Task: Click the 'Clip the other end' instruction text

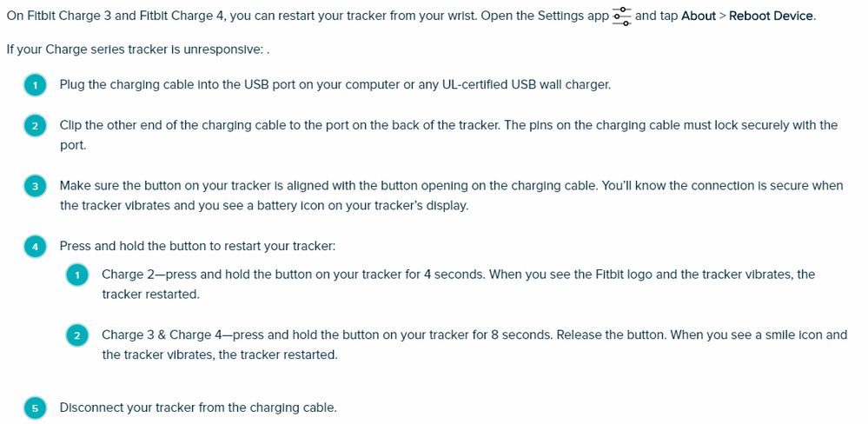Action: tap(447, 125)
